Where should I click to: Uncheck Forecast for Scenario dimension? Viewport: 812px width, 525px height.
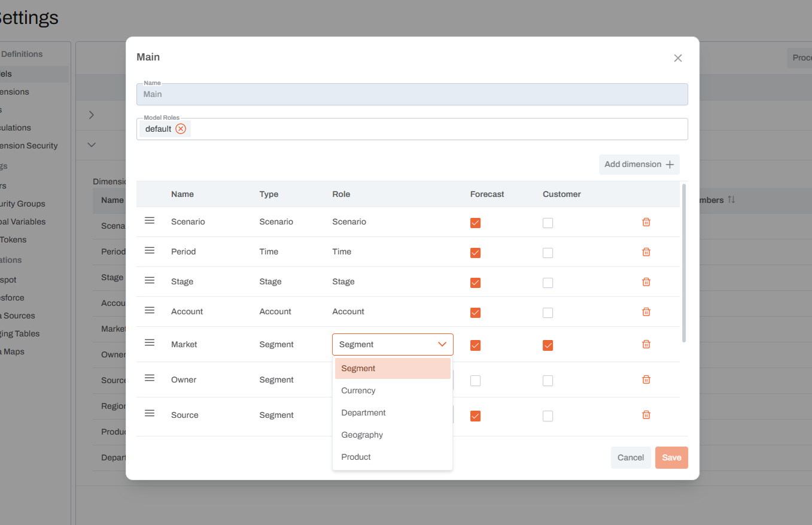click(x=475, y=223)
